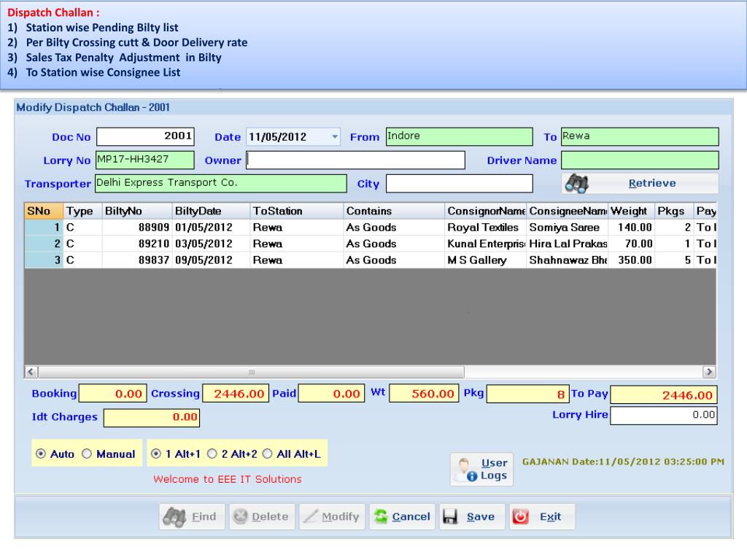747x560 pixels.
Task: Click the ToStation column header
Action: pos(297,211)
